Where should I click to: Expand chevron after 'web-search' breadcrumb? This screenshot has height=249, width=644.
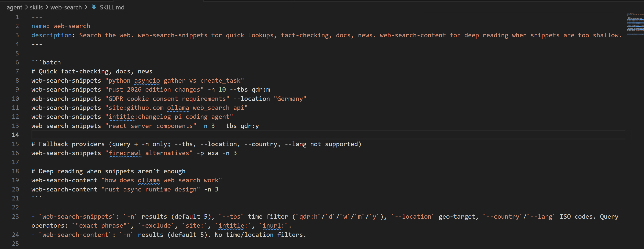(x=86, y=7)
